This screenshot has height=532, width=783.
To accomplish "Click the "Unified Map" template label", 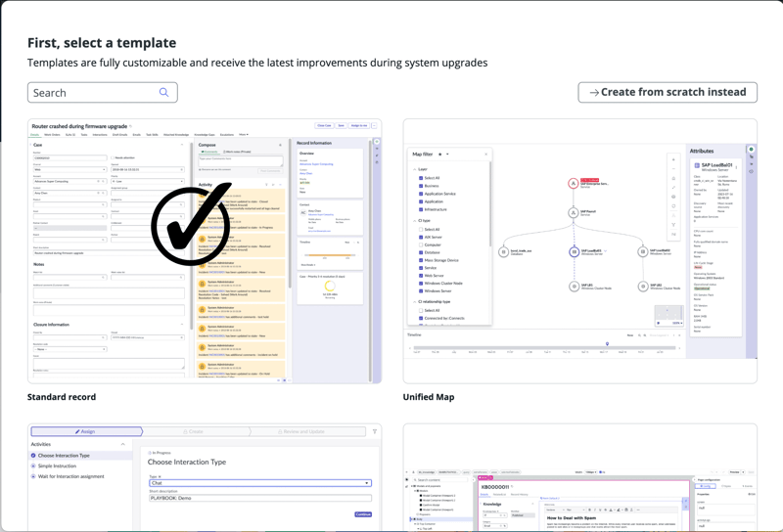I will coord(429,397).
